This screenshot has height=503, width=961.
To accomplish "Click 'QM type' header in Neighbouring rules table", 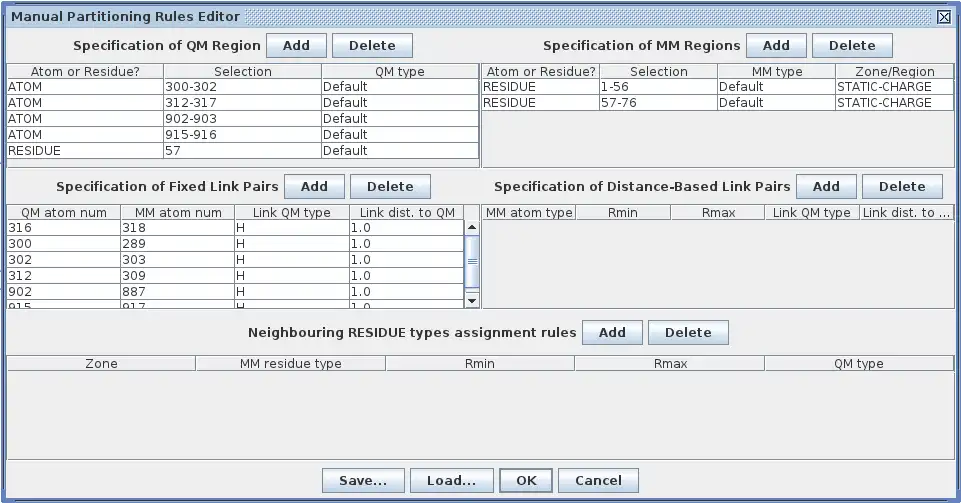I will pyautogui.click(x=859, y=363).
